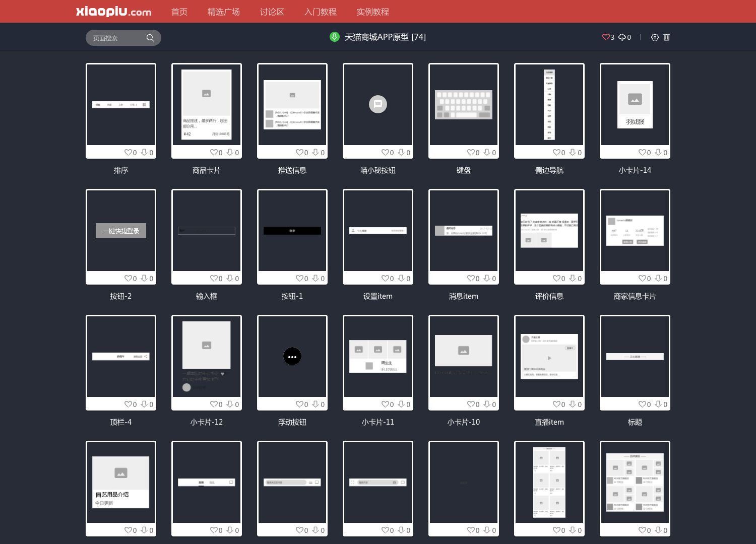Open the 键盘 keyboard thumbnail

[x=464, y=105]
